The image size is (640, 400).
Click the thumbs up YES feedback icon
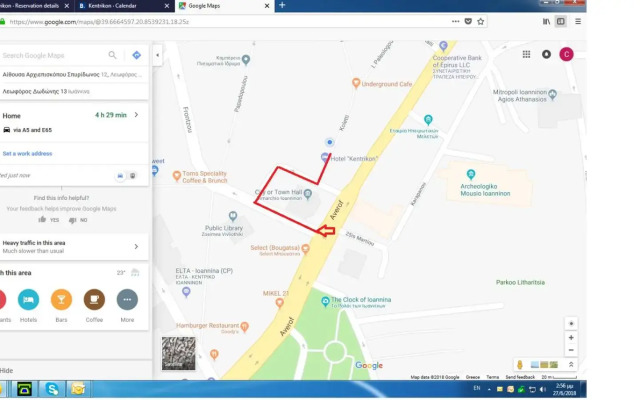click(42, 220)
